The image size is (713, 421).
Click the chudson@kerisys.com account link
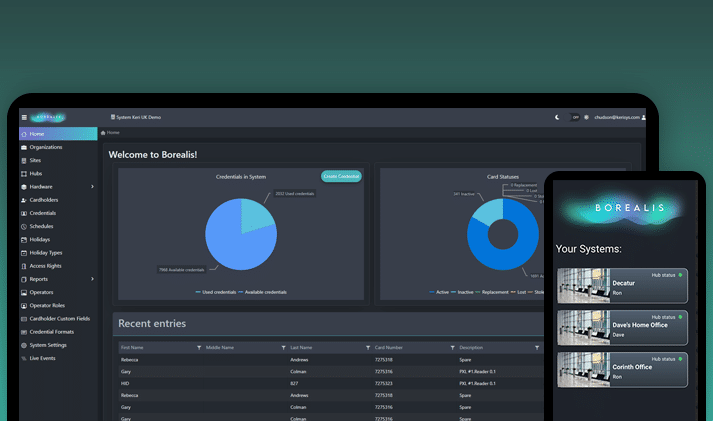coord(617,117)
